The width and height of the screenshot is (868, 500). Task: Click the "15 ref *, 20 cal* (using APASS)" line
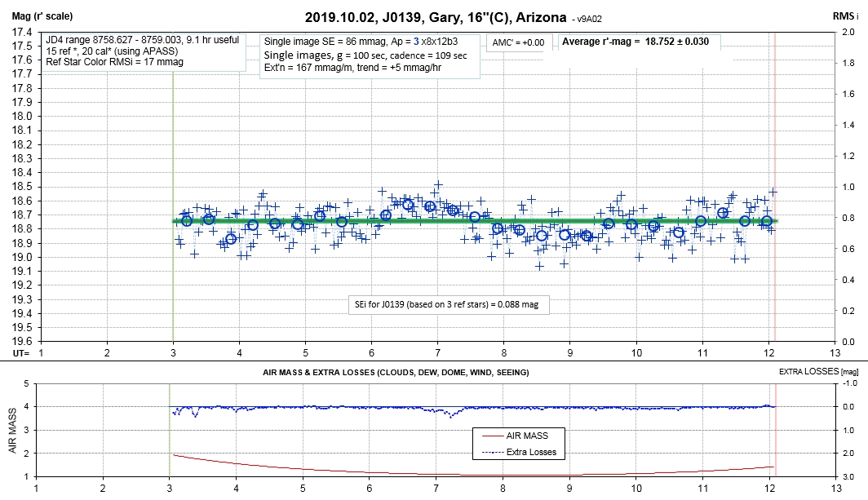[x=112, y=51]
